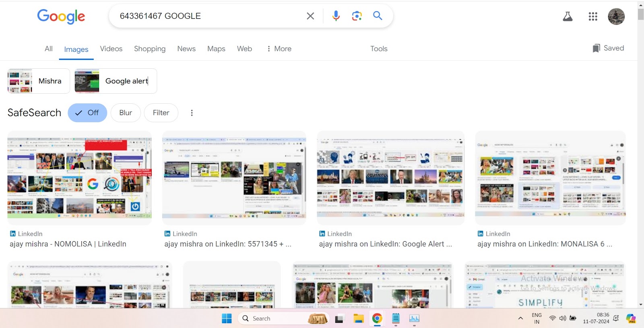
Task: Select the Images tab
Action: [76, 49]
